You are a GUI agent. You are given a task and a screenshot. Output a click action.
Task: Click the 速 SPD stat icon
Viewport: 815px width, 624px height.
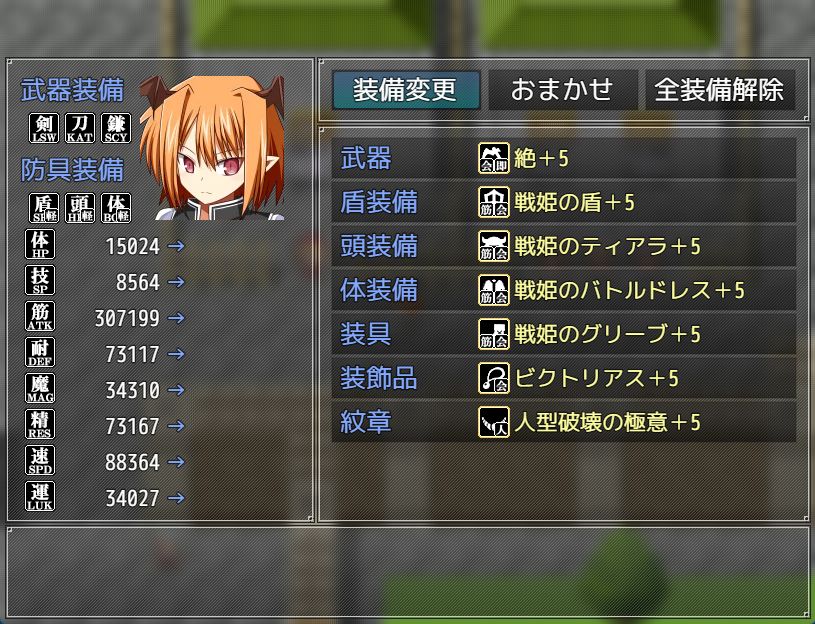coord(40,460)
